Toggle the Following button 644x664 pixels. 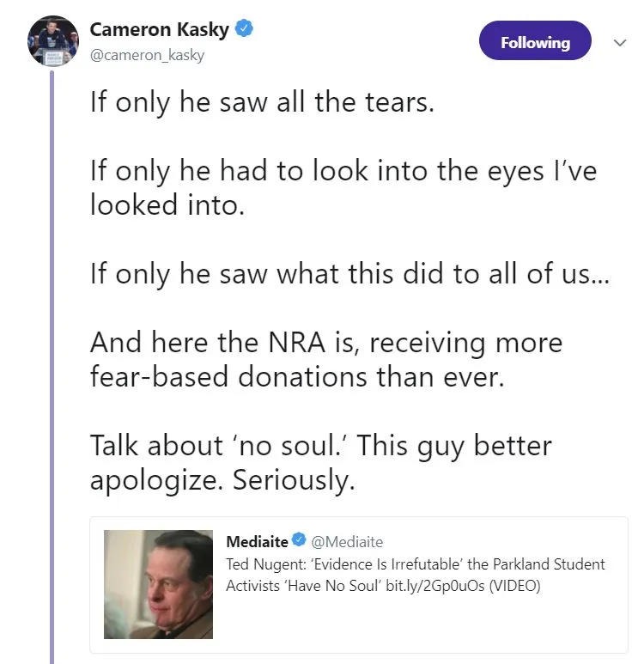pos(535,42)
